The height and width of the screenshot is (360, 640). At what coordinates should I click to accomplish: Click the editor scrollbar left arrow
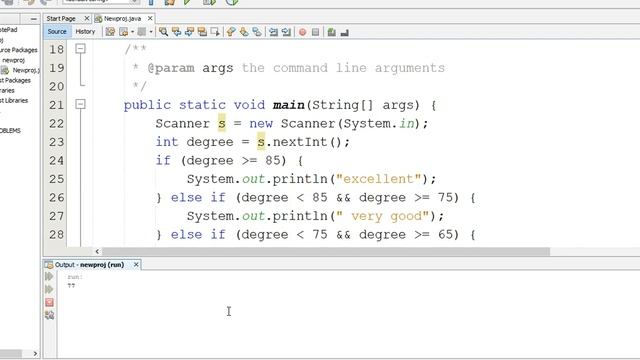point(97,251)
